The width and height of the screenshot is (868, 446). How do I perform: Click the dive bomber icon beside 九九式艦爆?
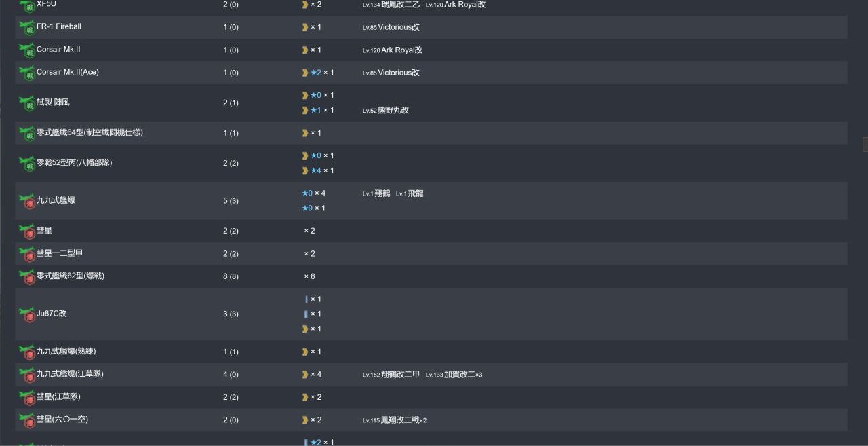coord(27,202)
